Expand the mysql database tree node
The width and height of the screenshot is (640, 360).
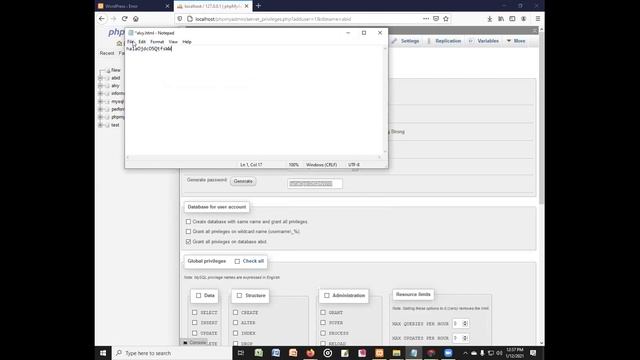[x=100, y=101]
